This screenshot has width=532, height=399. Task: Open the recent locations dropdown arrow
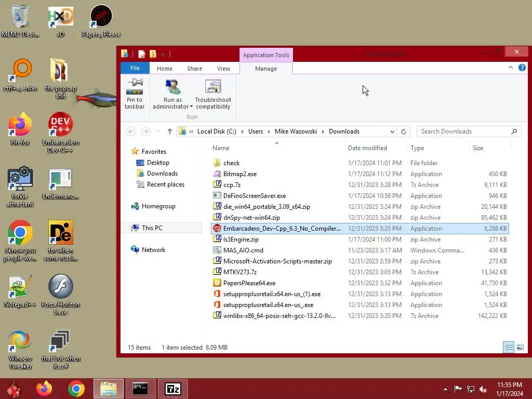(158, 131)
